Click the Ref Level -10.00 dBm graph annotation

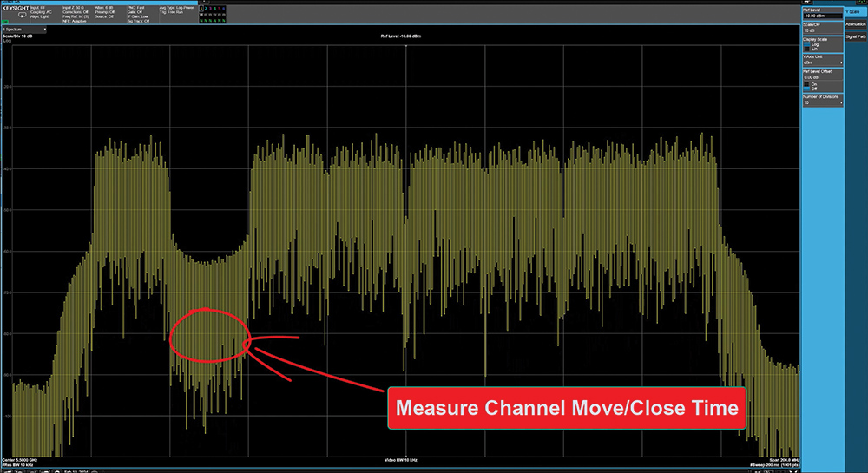401,36
